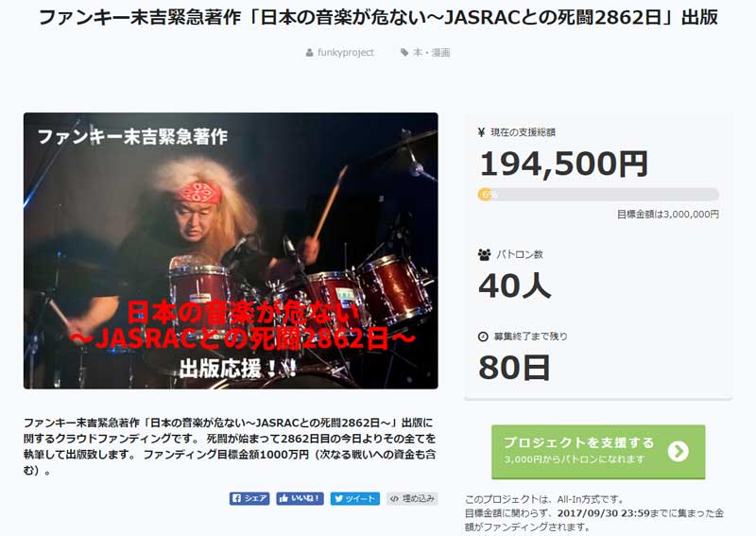Open the 埋め込み embed code button
Viewport: 756px width, 536px height.
coord(412,498)
